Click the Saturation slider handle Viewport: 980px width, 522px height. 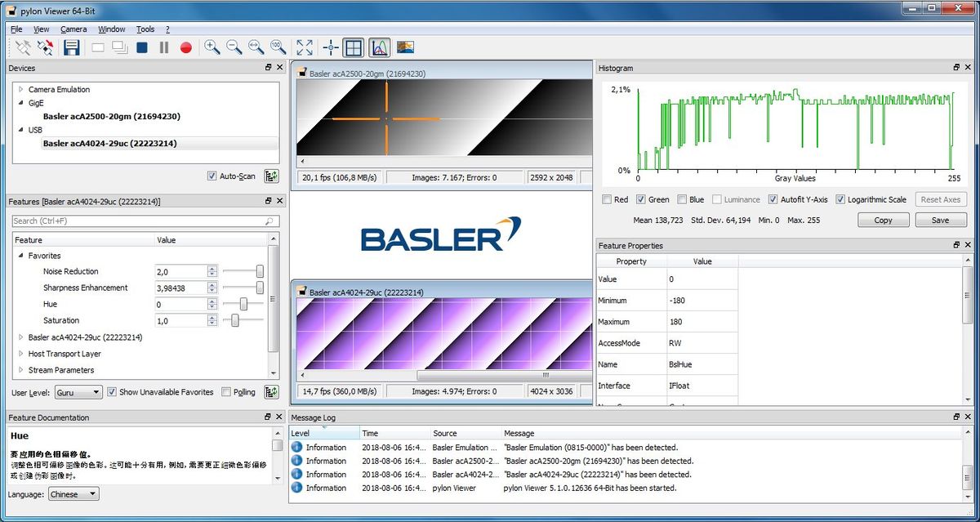(234, 320)
